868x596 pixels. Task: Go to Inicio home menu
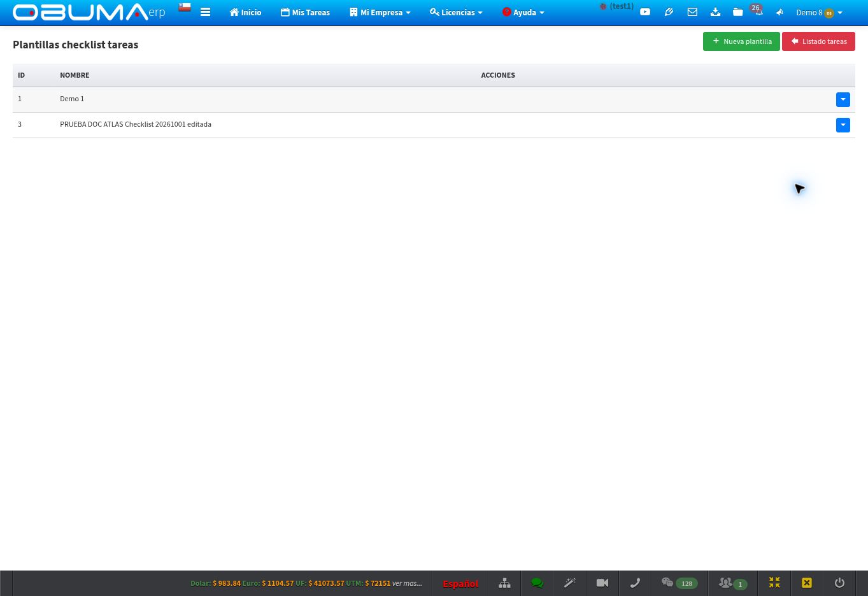coord(245,13)
